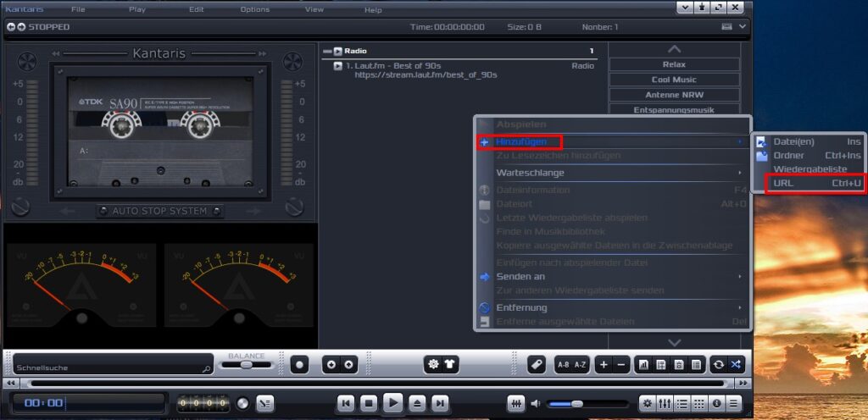Mute audio with the speaker icon
Screen dimensions: 868x420
click(x=536, y=404)
